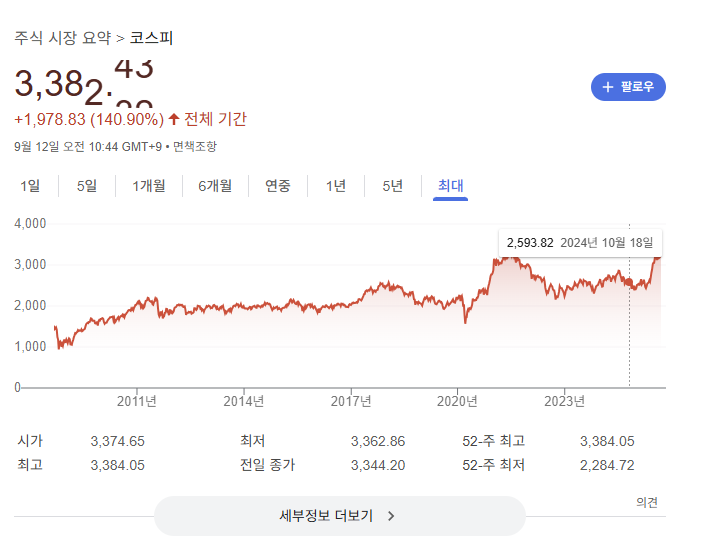Switch to the 6개월 tab

(215, 186)
